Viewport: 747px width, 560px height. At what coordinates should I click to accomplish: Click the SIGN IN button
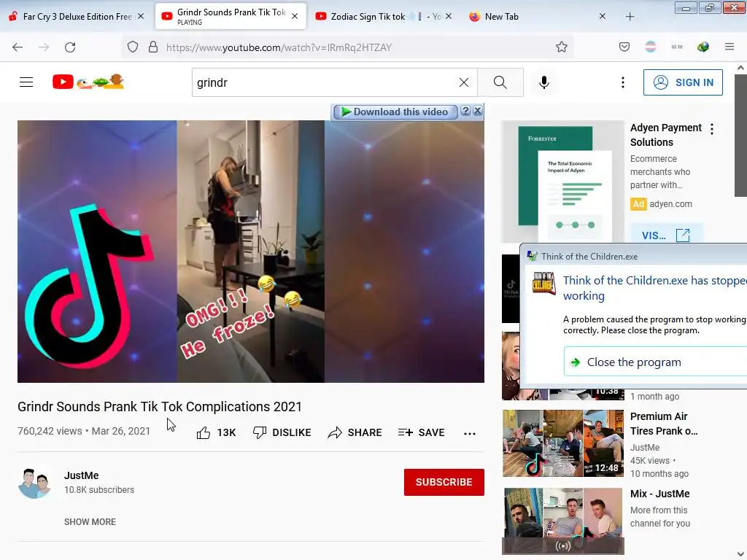[683, 82]
